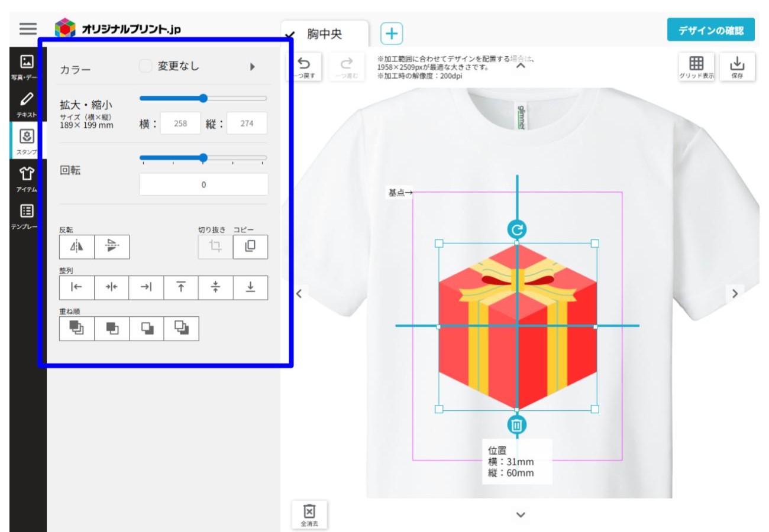Viewport: 769px width, 532px height.
Task: Click the 拡大・縮小 size slider
Action: click(203, 98)
